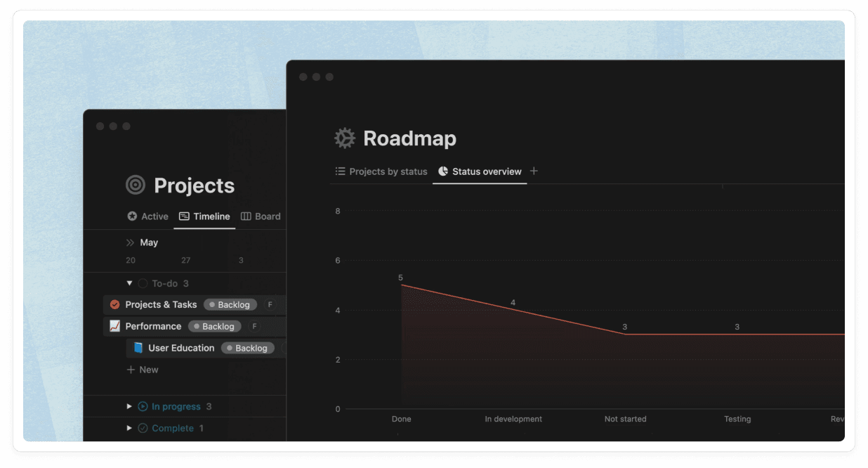This screenshot has width=868, height=468.
Task: Expand the In progress group
Action: pos(129,406)
